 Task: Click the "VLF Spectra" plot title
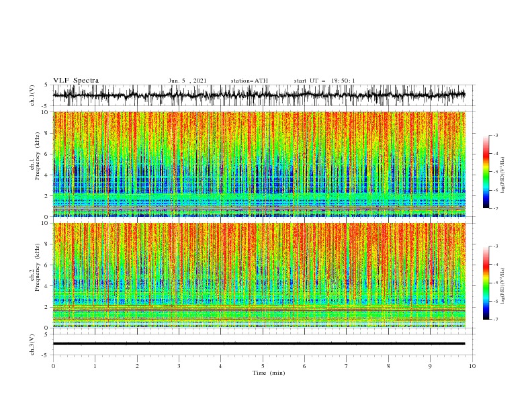click(x=76, y=81)
